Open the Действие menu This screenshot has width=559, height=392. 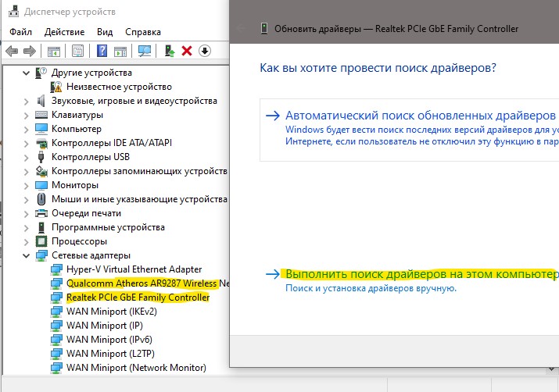65,32
